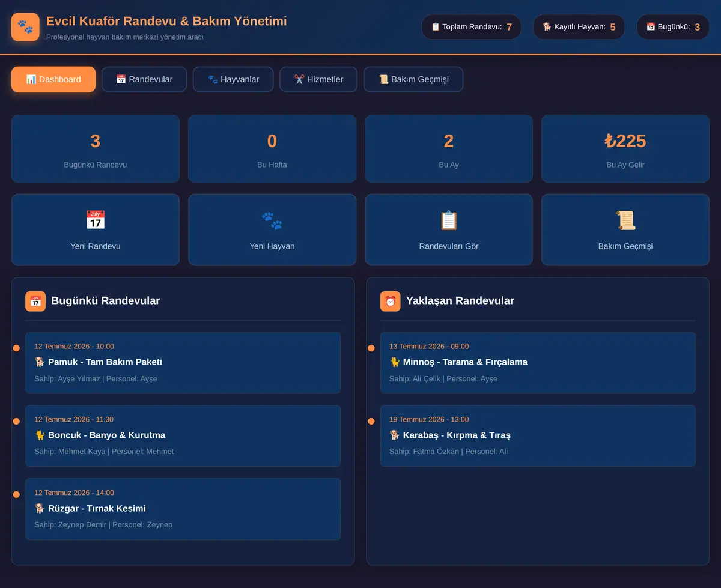This screenshot has height=588, width=721.
Task: Click the calendar icon on Yeni Randevu card
Action: click(96, 220)
